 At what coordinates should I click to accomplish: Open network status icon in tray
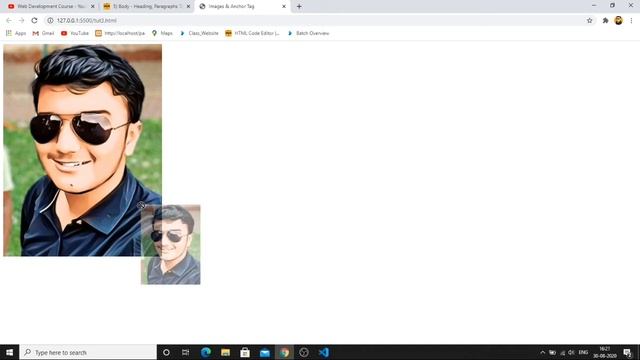pyautogui.click(x=562, y=352)
